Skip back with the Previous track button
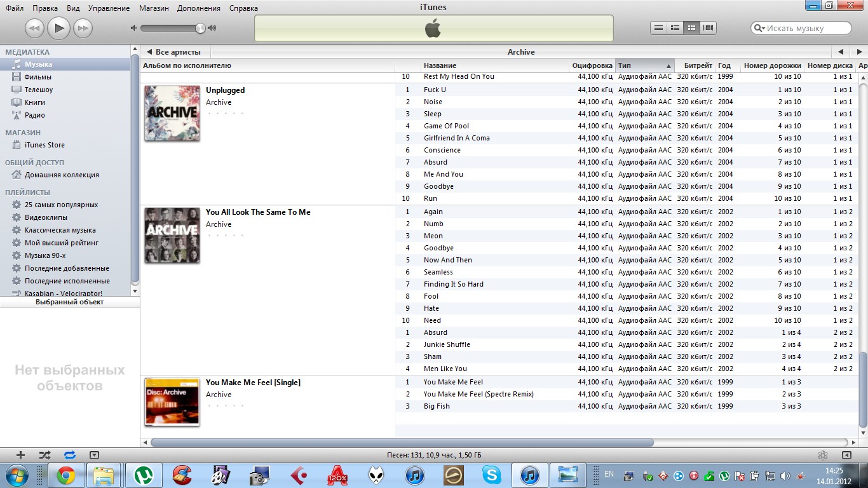 coord(34,28)
